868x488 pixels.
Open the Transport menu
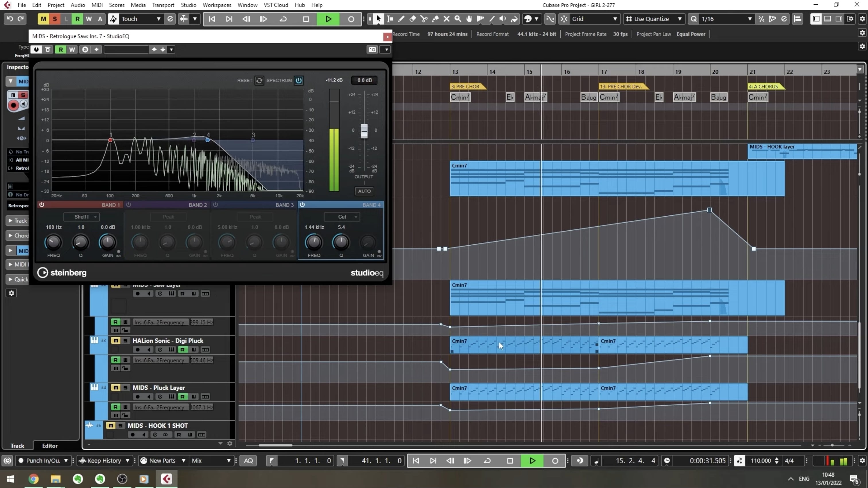[x=163, y=5]
